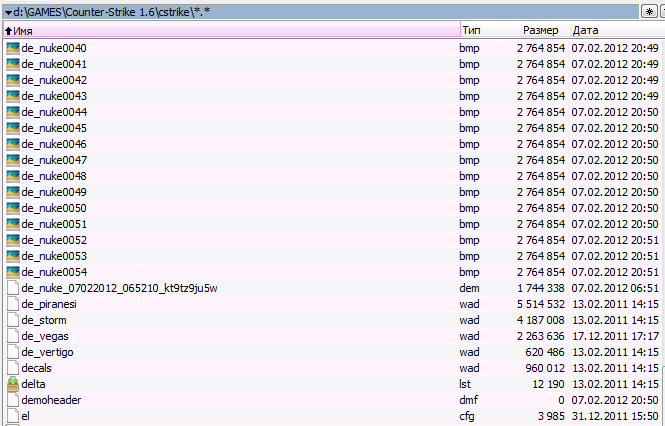Pick the bitmap icon of de_nuke0046
The width and height of the screenshot is (665, 426).
13,144
